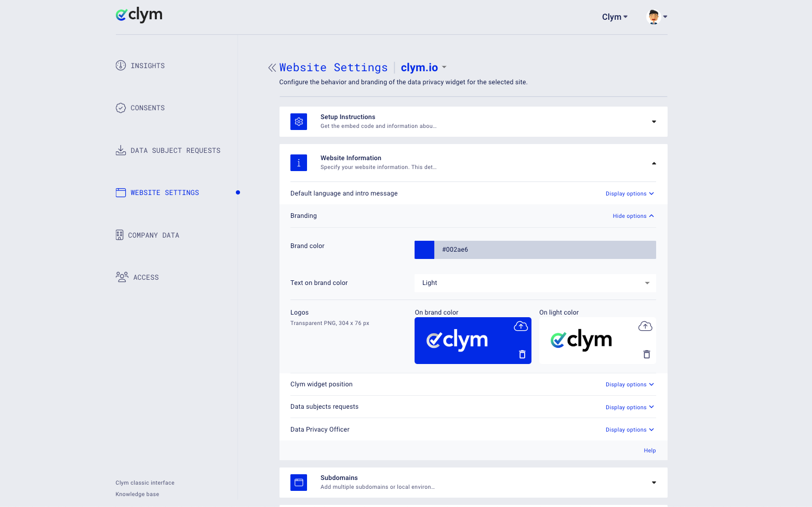Go to Insights in the sidebar
The image size is (812, 507).
(x=148, y=66)
